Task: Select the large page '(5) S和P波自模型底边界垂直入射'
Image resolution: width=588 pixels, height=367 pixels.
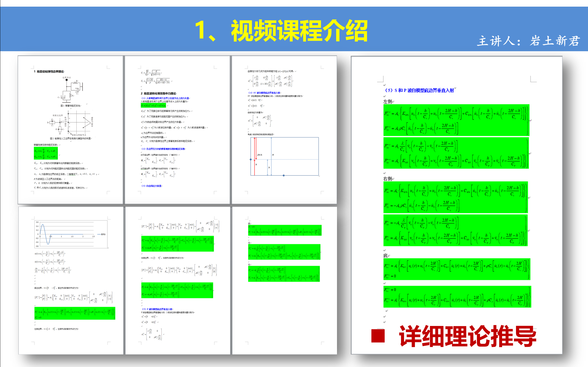Action: [457, 205]
